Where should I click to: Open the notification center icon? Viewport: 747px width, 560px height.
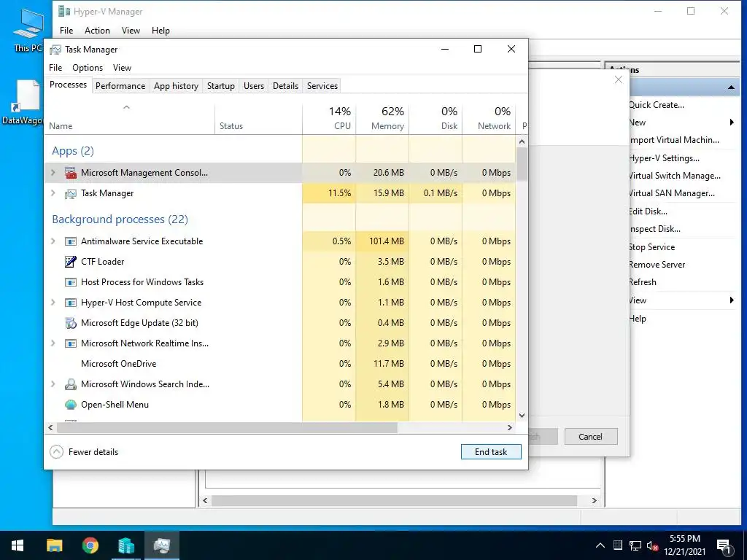click(x=724, y=545)
